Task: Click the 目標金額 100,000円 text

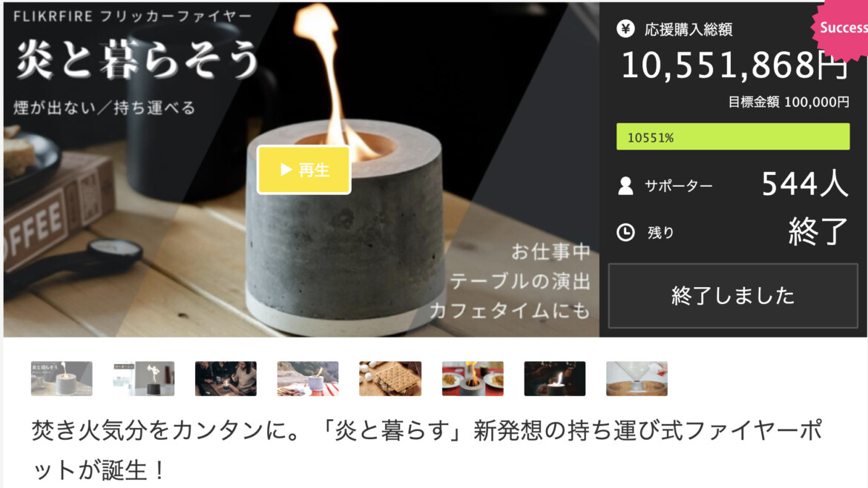Action: point(789,102)
